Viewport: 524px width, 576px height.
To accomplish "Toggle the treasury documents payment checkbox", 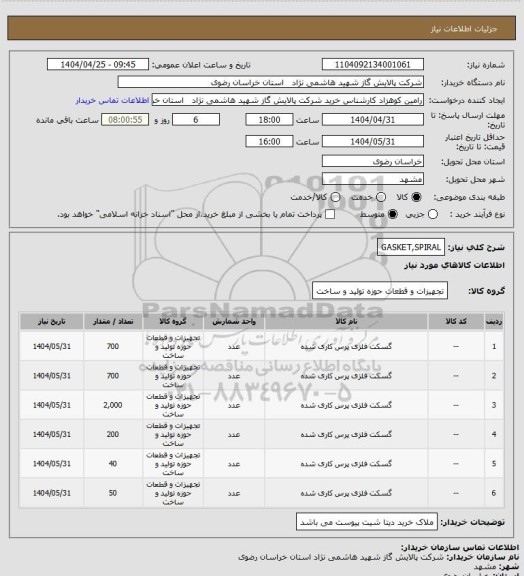I will [330, 214].
